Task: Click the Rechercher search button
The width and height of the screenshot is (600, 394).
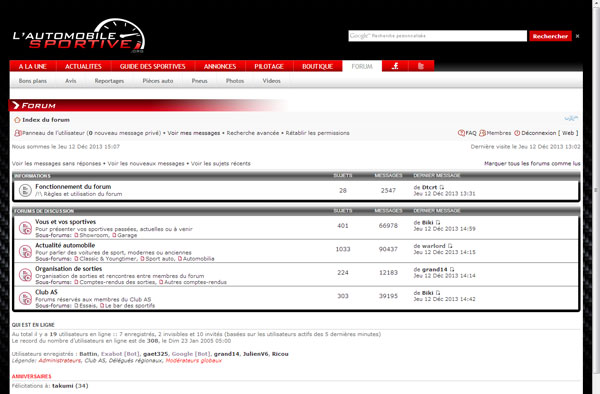Action: coord(550,36)
